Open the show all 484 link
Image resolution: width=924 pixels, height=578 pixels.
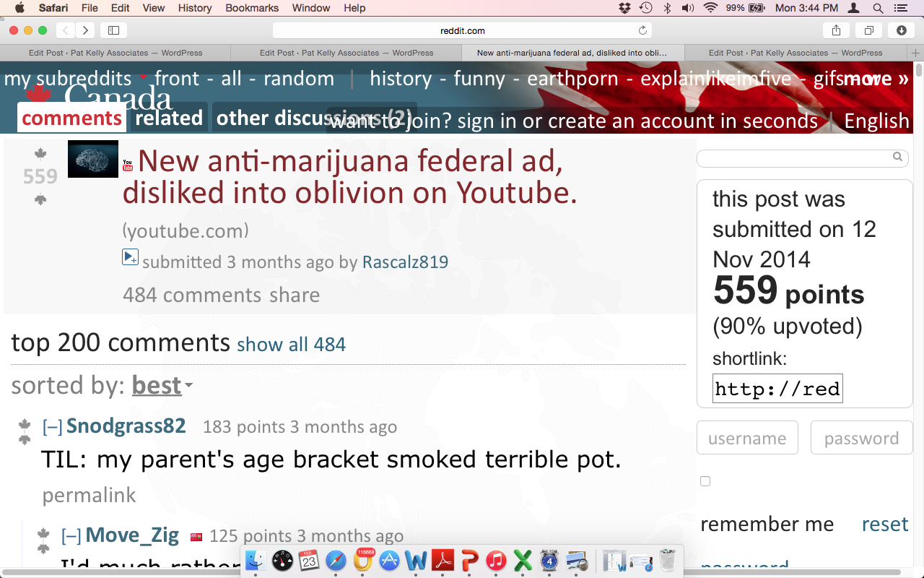[x=292, y=345]
